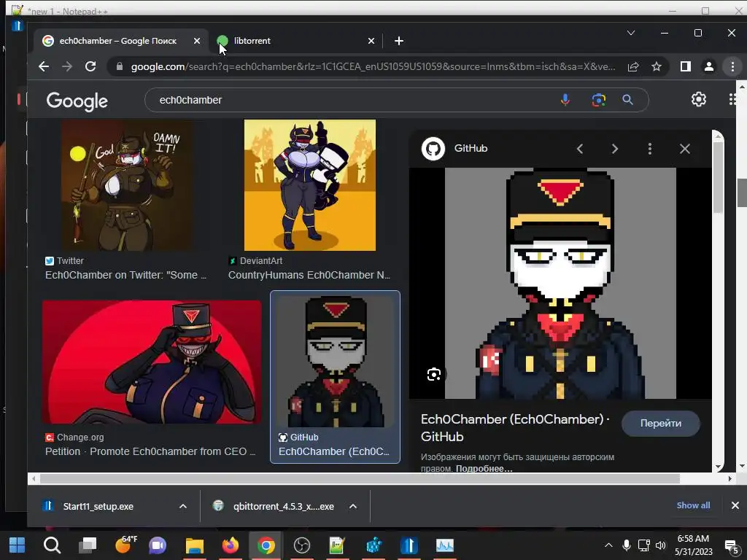This screenshot has height=560, width=747.
Task: Click large pixel art preview image
Action: (560, 284)
